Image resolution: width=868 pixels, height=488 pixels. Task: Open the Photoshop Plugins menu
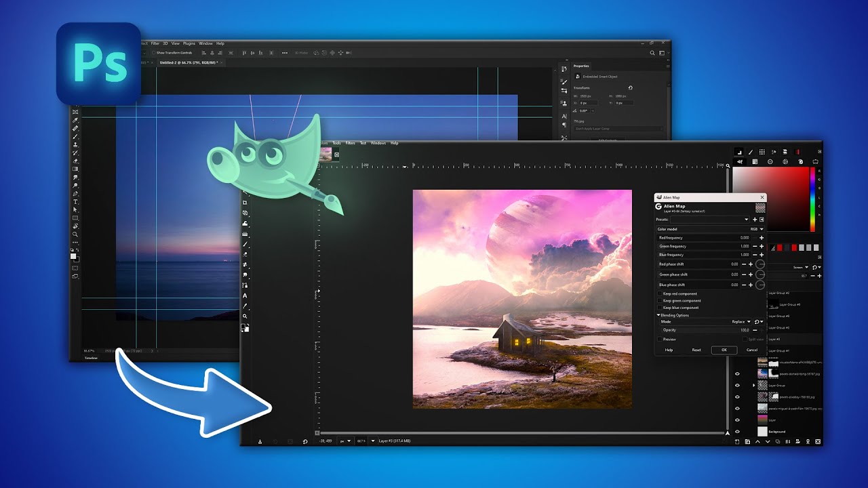pyautogui.click(x=189, y=43)
